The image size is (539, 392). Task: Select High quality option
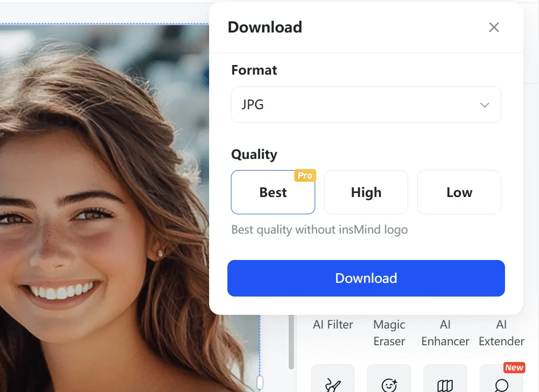coord(366,192)
